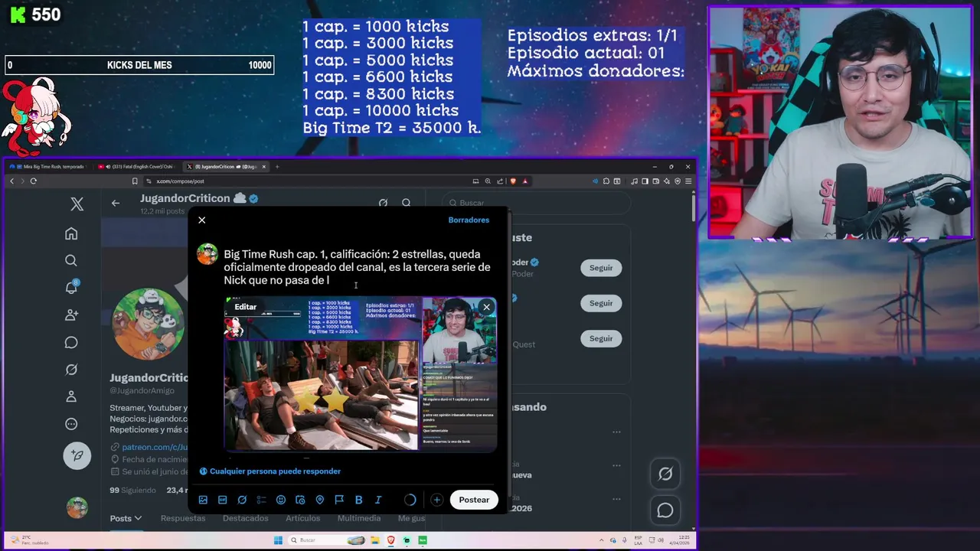Add another post to the thread

[436, 500]
